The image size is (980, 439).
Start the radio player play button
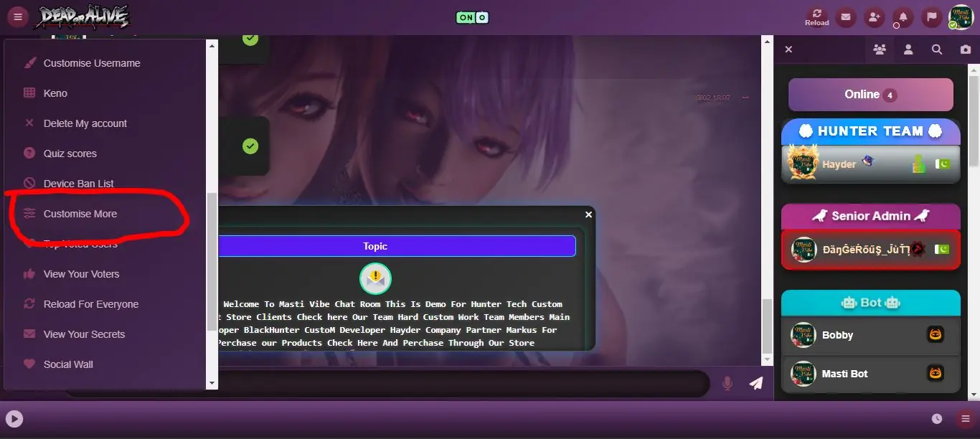14,419
